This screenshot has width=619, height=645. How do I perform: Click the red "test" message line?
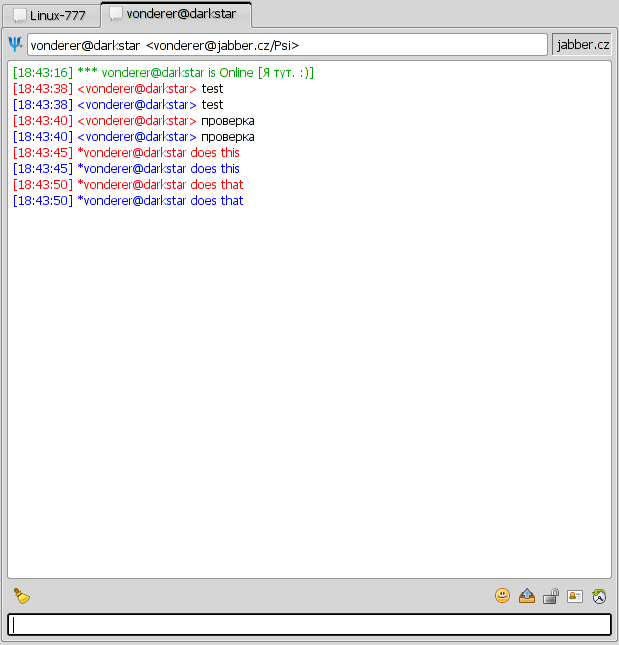pos(117,89)
